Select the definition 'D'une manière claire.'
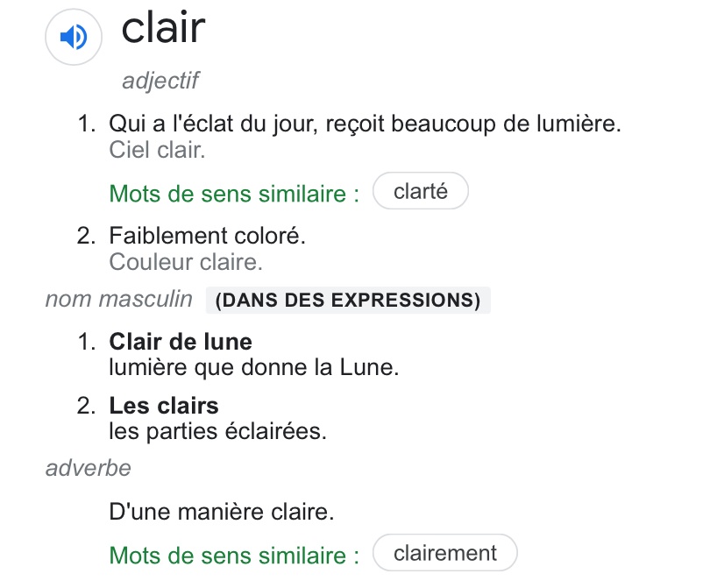710x588 pixels. pos(222,511)
